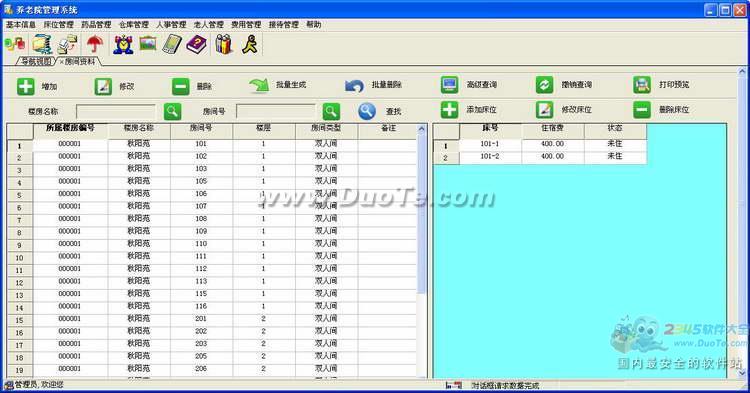Open the 费用管理 menu
This screenshot has width=750, height=393.
coord(246,24)
